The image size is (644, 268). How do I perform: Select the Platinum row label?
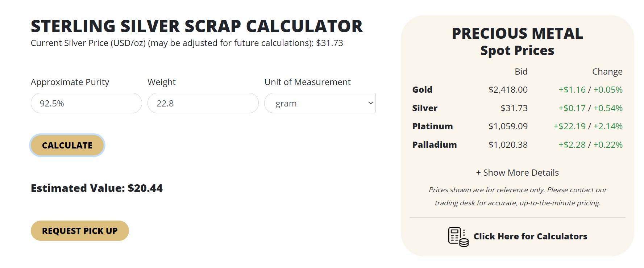(432, 126)
